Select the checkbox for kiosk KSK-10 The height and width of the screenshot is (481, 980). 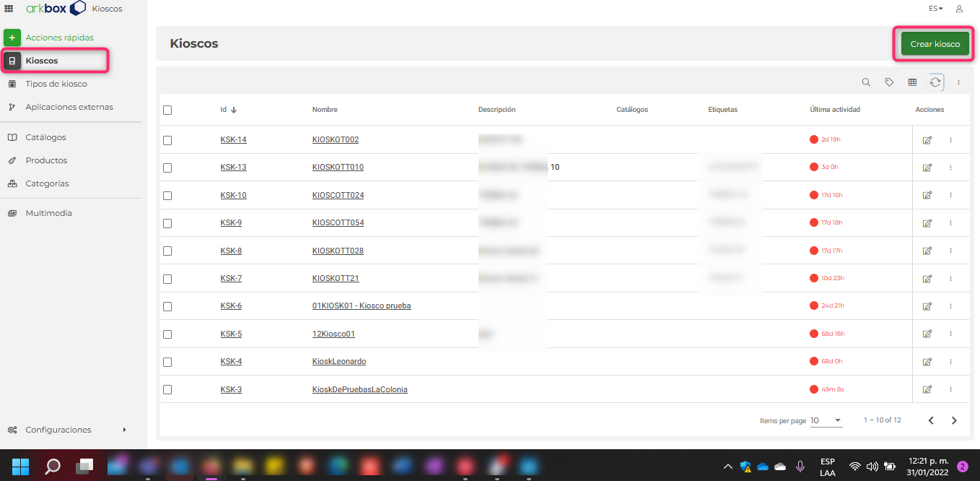167,195
